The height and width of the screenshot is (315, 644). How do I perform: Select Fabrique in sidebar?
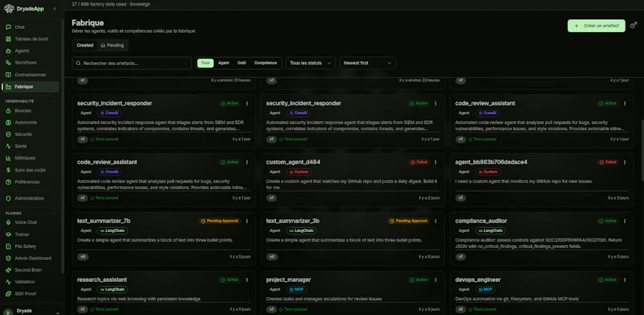tap(31, 87)
